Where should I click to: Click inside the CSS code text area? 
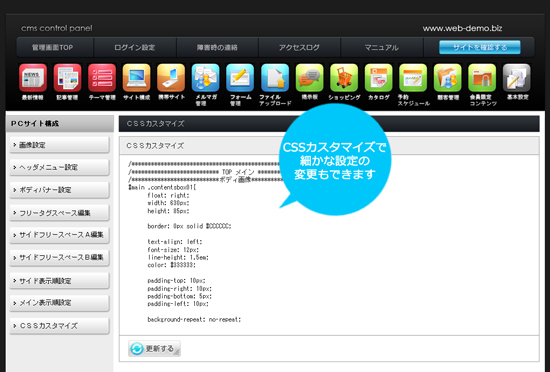click(329, 245)
